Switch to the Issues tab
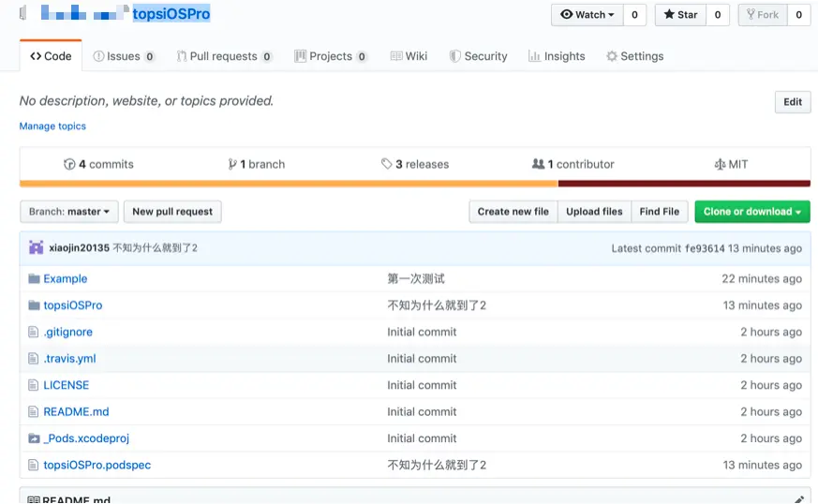Image resolution: width=818 pixels, height=504 pixels. point(124,56)
